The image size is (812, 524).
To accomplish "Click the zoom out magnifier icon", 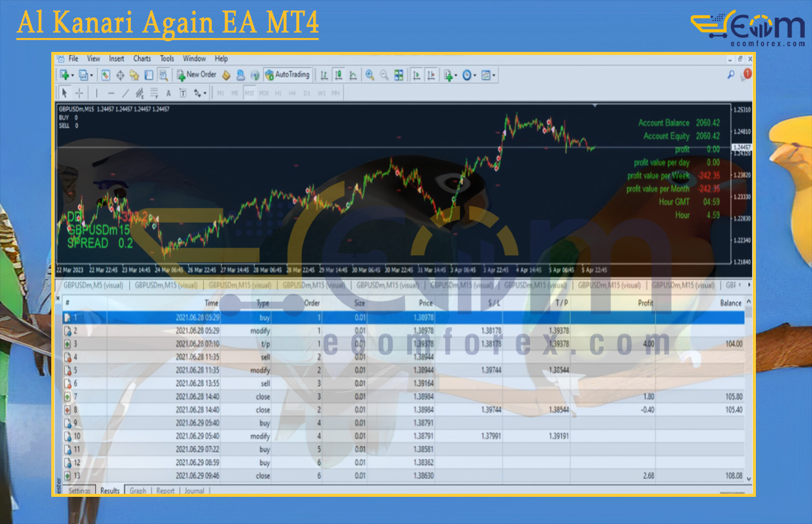I will 384,75.
